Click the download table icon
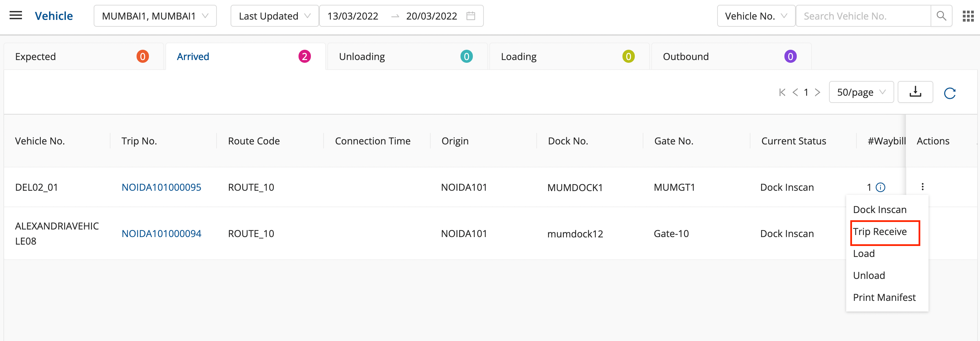This screenshot has height=341, width=980. pyautogui.click(x=915, y=92)
